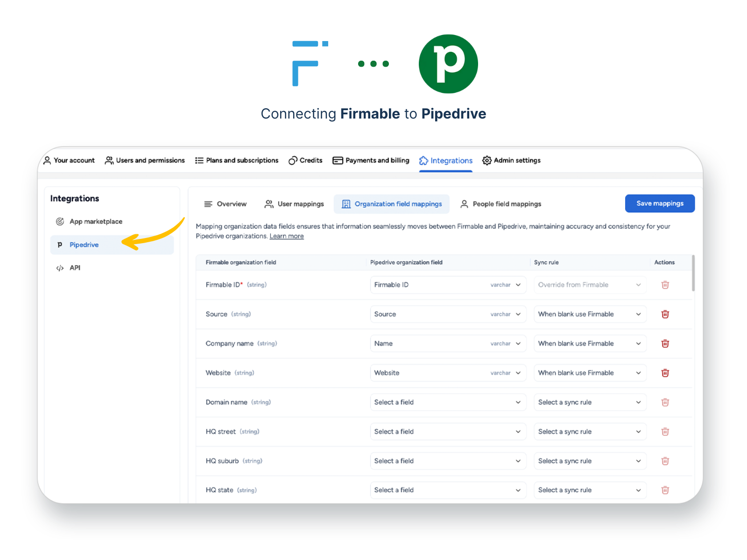Click trash icon in HQ suburb row
The image size is (747, 560).
665,461
